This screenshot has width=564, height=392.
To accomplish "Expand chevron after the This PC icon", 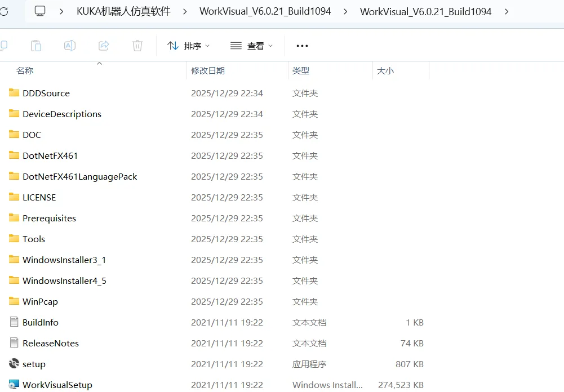I will pyautogui.click(x=61, y=11).
